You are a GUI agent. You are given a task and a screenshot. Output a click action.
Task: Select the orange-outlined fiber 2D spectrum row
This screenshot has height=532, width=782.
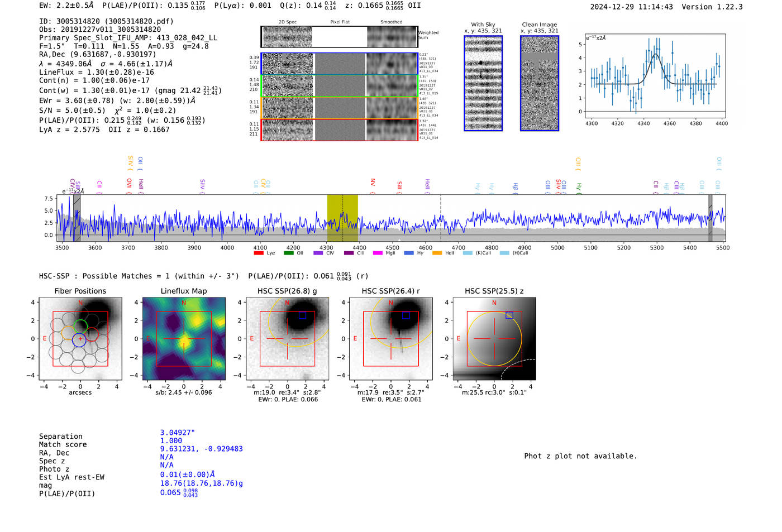click(339, 108)
